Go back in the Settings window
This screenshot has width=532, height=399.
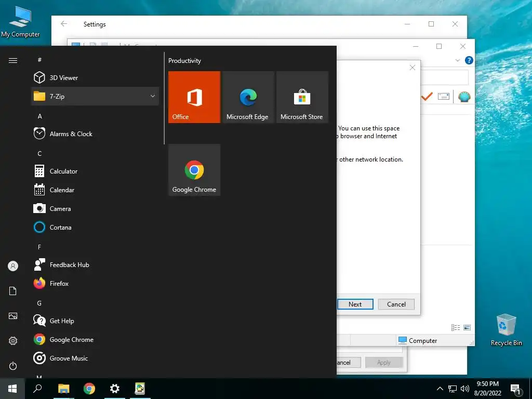[x=64, y=24]
